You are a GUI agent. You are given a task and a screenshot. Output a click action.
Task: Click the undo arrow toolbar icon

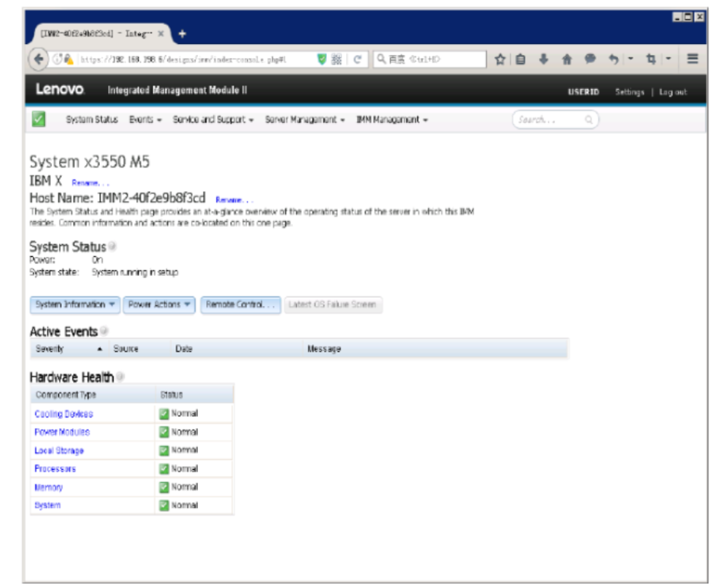click(614, 59)
